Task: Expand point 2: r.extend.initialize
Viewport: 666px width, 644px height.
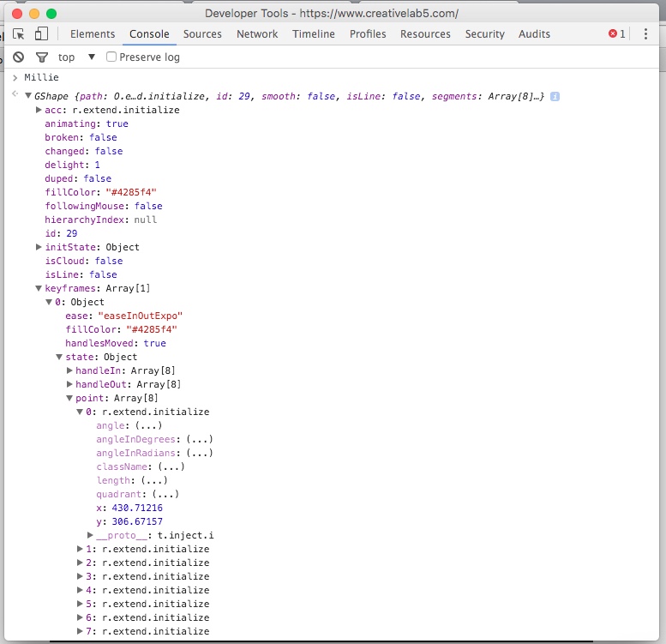Action: coord(80,563)
